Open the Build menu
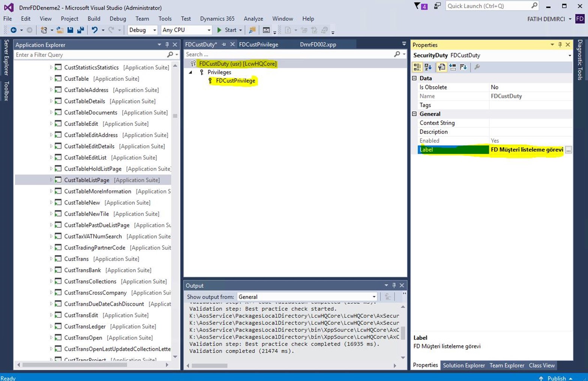This screenshot has width=588, height=381. coord(94,19)
